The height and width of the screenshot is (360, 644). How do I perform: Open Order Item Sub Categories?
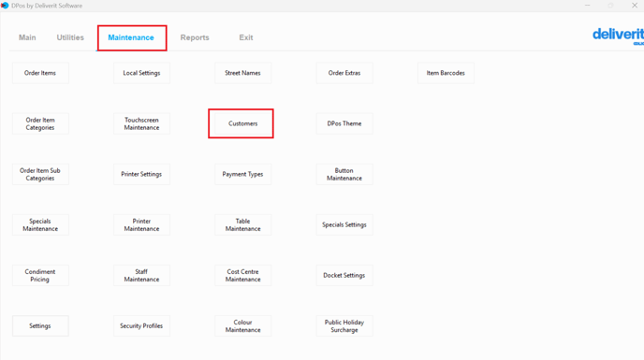coord(40,174)
